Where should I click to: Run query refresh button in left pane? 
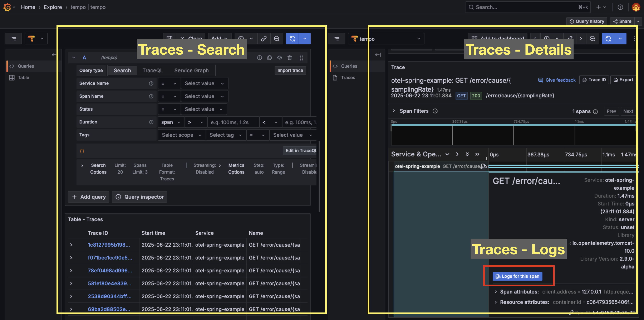tap(292, 38)
